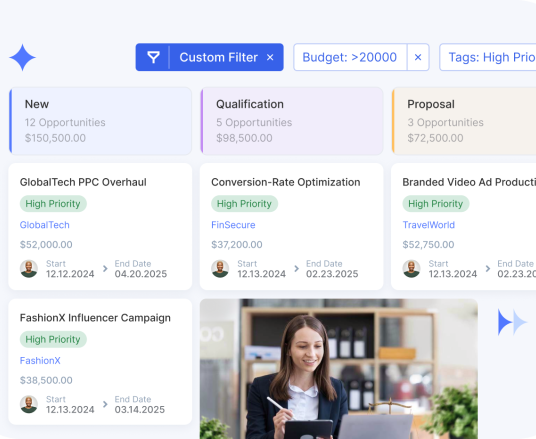Select the $38,500.00 amount
This screenshot has height=439, width=536.
coord(46,381)
